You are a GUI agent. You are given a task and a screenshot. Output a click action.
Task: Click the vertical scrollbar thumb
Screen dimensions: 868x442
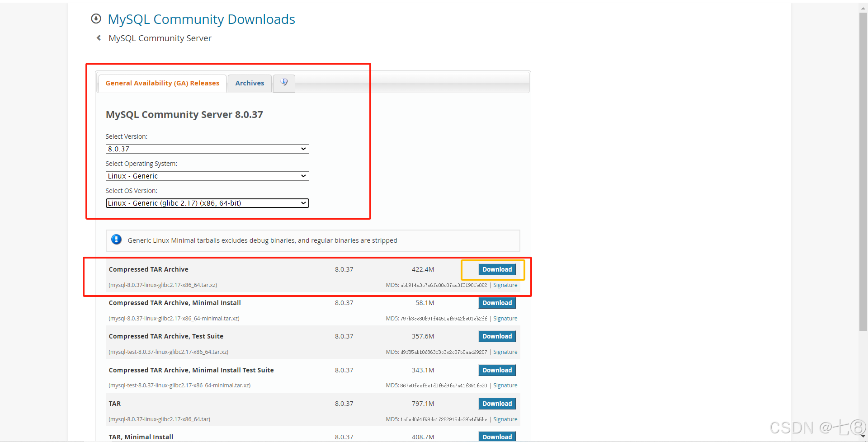[863, 172]
